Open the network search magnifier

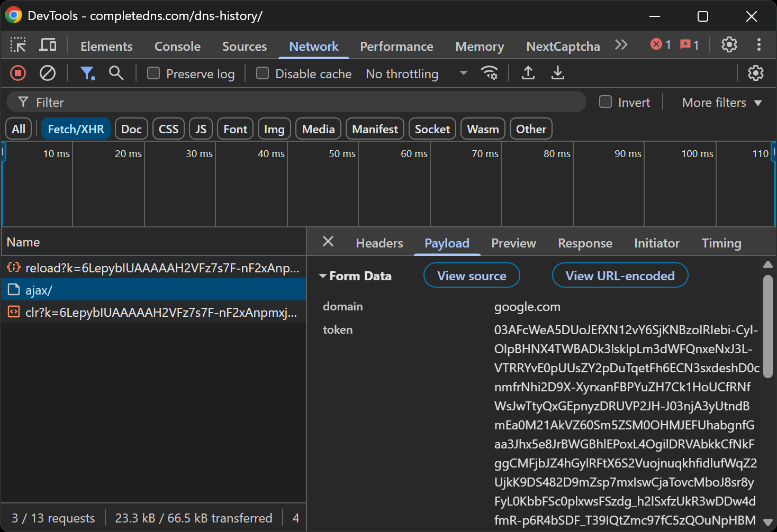pos(116,73)
